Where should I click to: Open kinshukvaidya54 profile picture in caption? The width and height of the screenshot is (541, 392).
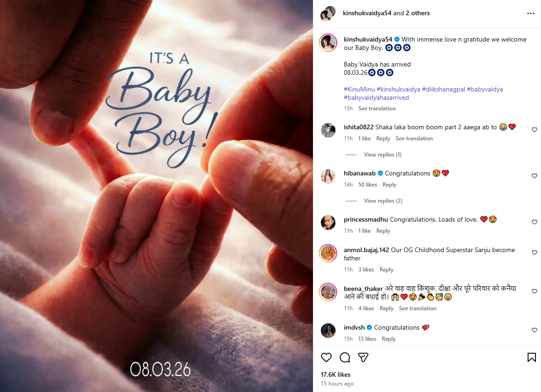[328, 43]
